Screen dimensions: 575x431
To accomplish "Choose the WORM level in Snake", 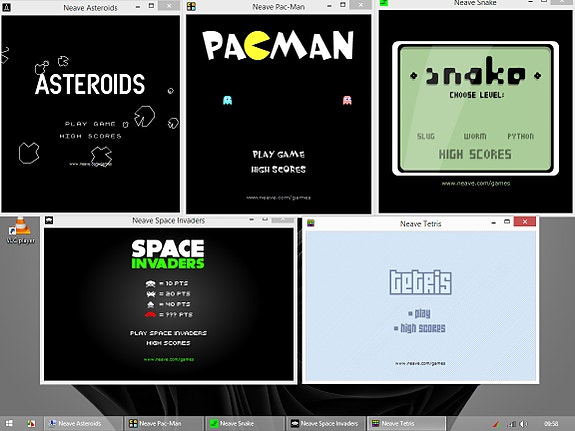I will click(x=475, y=136).
